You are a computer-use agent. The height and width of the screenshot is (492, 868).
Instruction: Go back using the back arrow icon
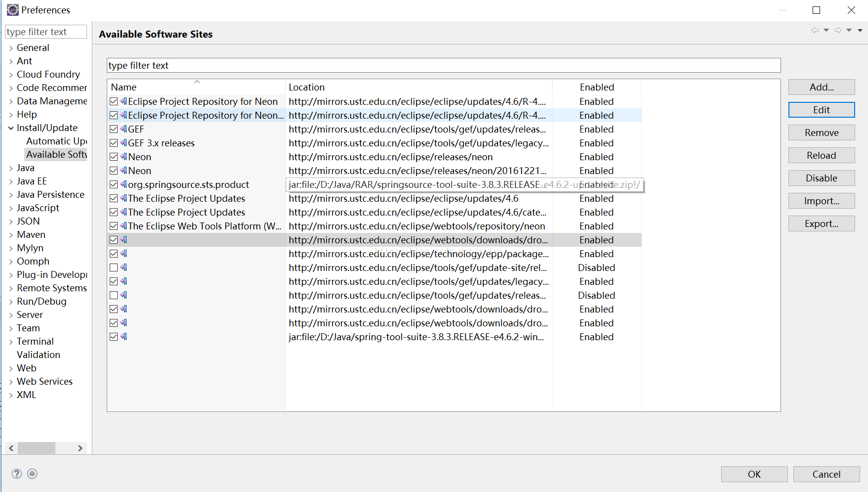815,30
